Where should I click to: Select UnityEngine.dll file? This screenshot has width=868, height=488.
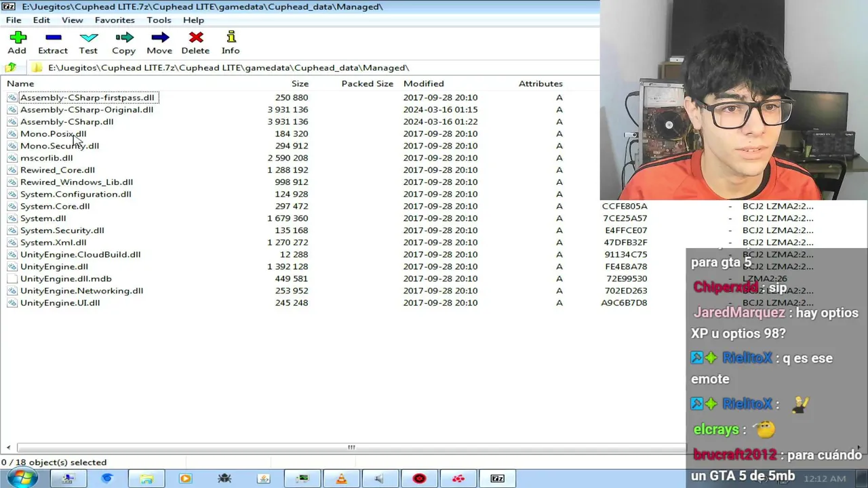(x=54, y=267)
